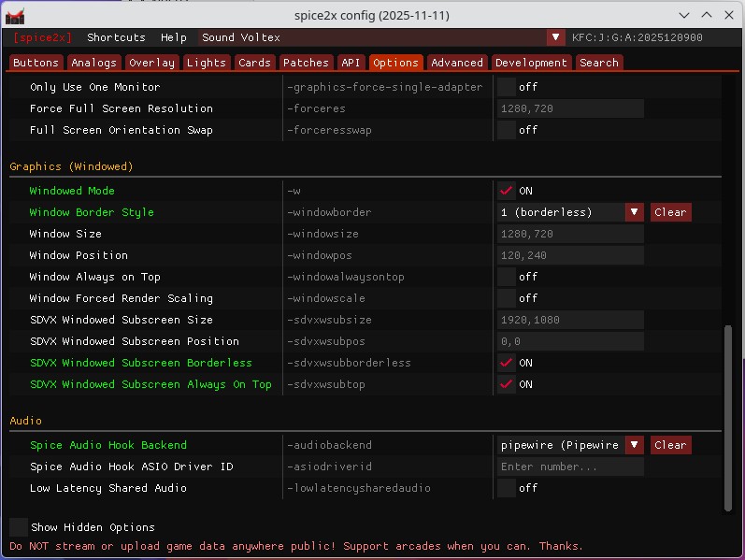
Task: Uncheck SDVX Windowed Subscreen Always On Top
Action: (507, 384)
